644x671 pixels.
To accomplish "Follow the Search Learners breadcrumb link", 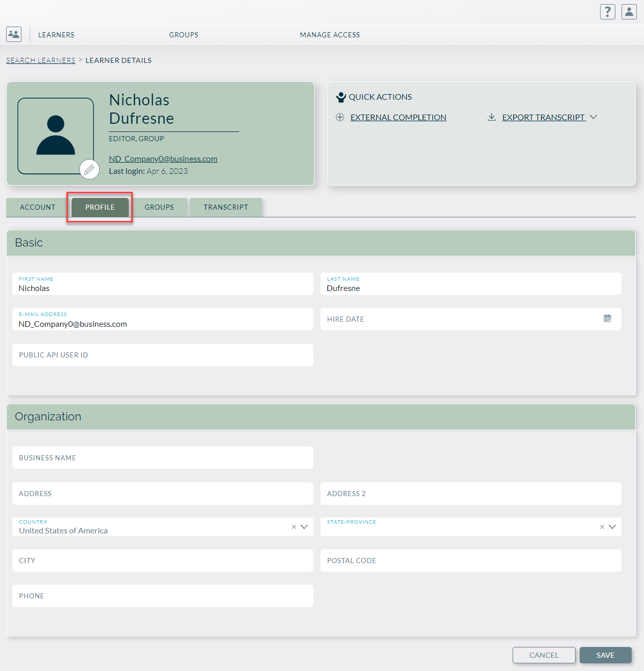I will click(40, 60).
